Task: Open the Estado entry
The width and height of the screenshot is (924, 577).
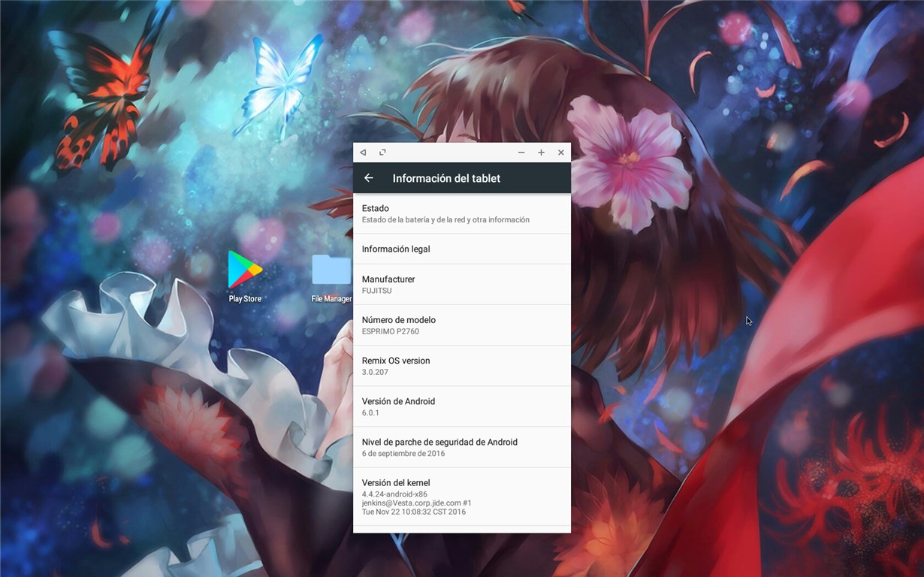Action: click(462, 213)
